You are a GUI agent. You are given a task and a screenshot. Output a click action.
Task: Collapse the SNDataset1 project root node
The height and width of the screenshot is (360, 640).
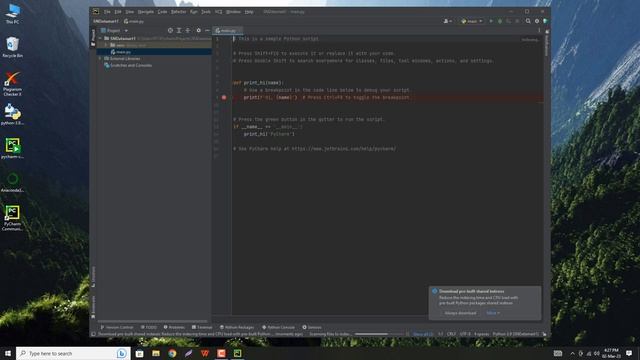click(x=100, y=38)
